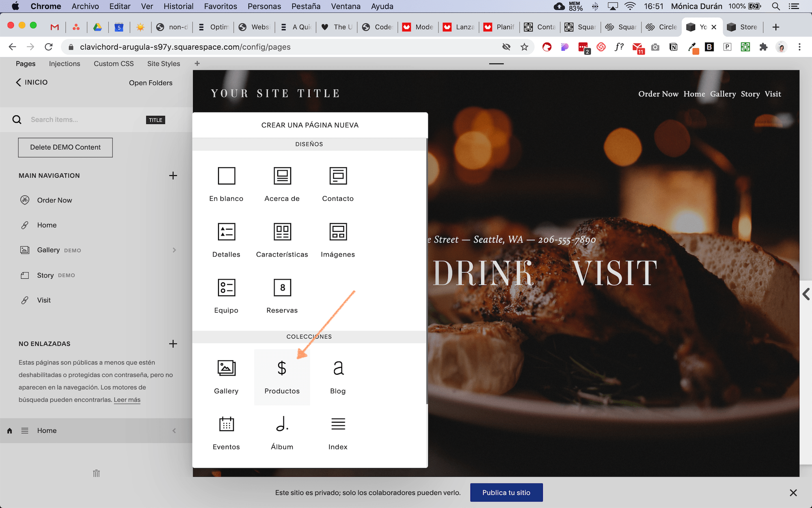Click the trash icon at sidebar bottom
This screenshot has height=508, width=812.
(x=96, y=473)
